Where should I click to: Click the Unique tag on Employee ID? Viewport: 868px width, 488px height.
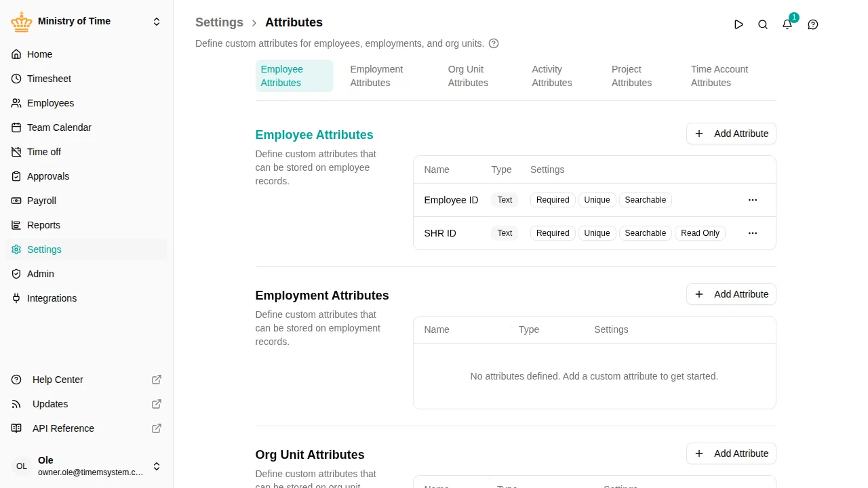pyautogui.click(x=597, y=200)
